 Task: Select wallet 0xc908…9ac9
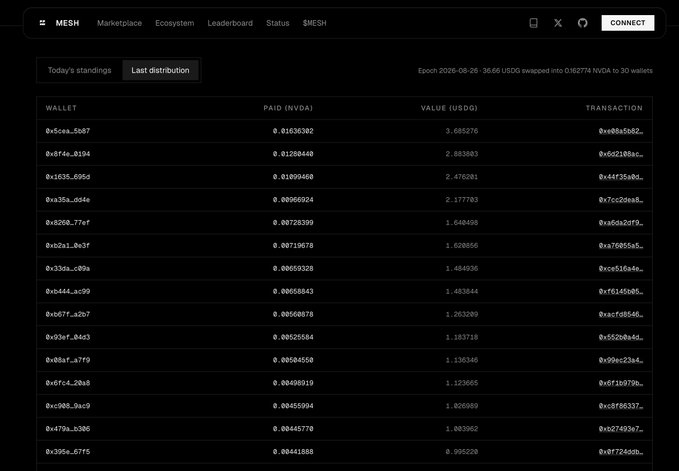point(68,406)
